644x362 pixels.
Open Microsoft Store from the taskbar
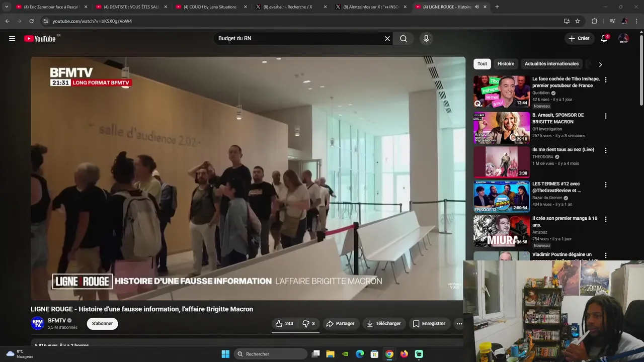point(374,354)
